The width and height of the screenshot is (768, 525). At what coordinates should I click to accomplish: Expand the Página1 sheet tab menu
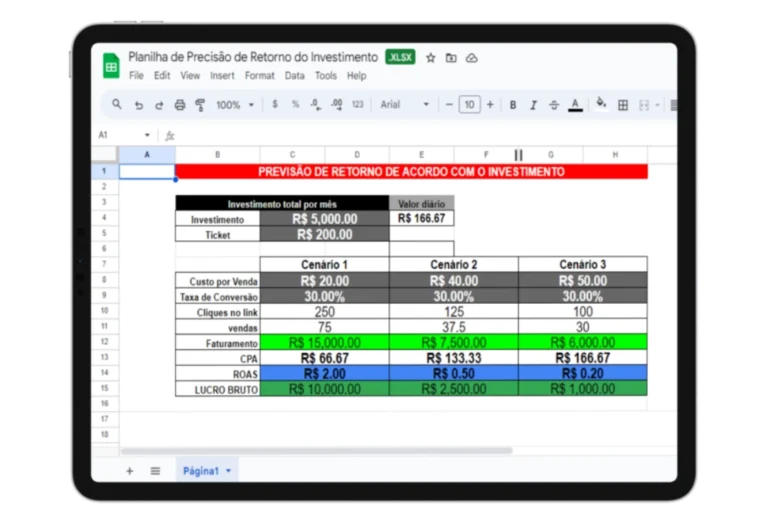[x=229, y=470]
